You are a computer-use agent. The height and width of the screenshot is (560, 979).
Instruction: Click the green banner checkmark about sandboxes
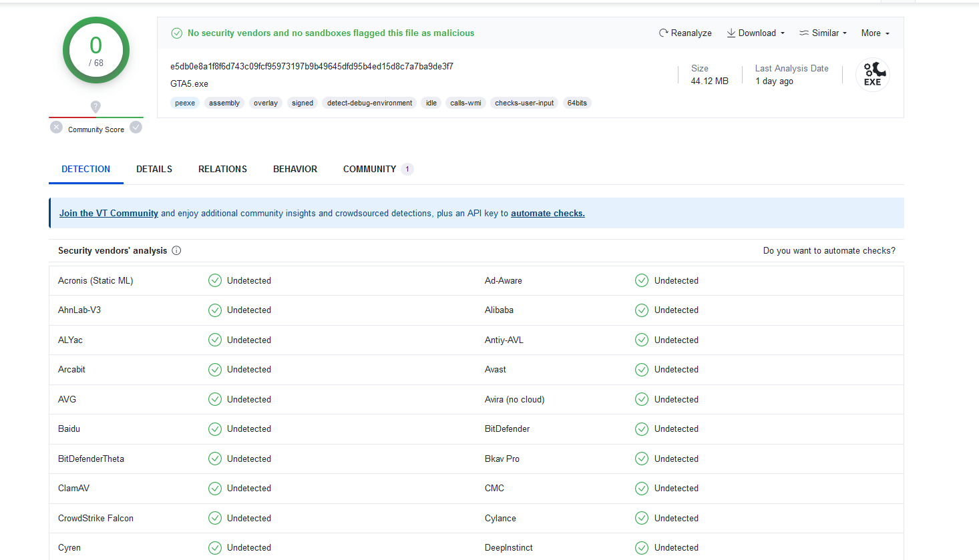point(177,33)
